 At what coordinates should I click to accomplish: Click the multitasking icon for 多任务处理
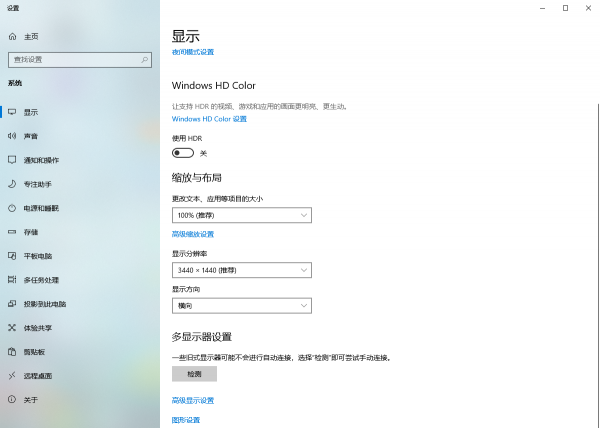pos(12,280)
